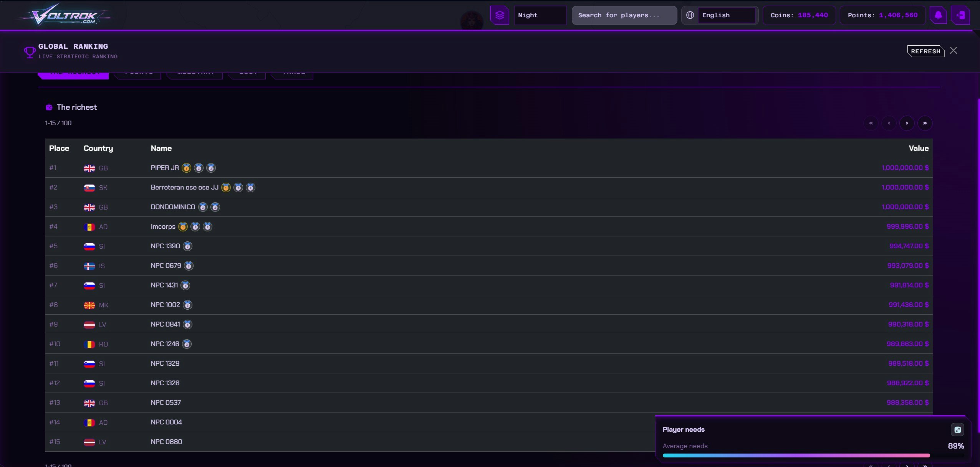Go to the next ranking page

907,123
